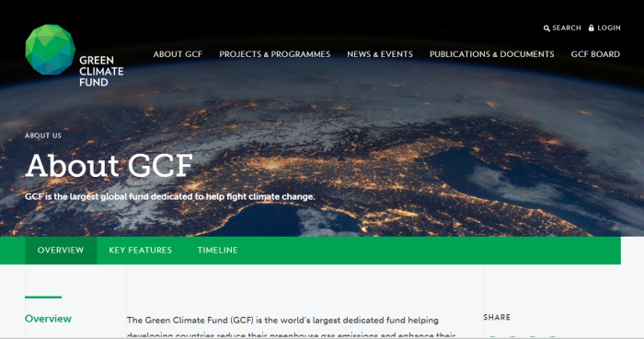Click the ABOUT US breadcrumb text
The image size is (644, 339).
tap(43, 135)
